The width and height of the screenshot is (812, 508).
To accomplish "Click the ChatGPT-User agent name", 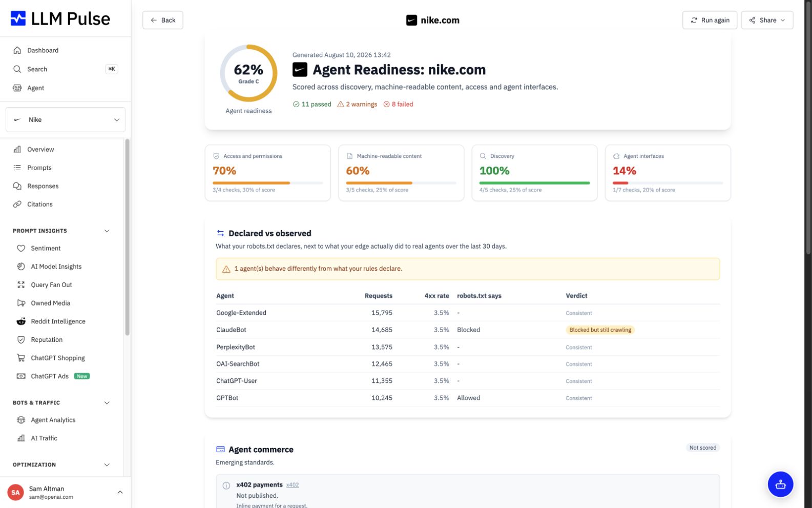I will point(237,381).
